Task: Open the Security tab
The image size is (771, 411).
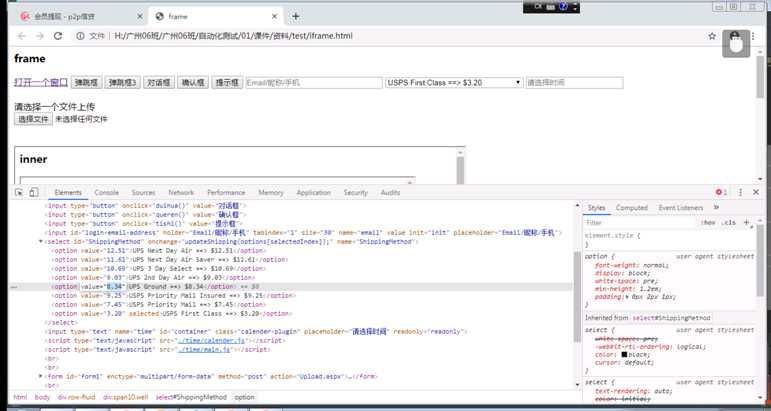Action: 356,192
